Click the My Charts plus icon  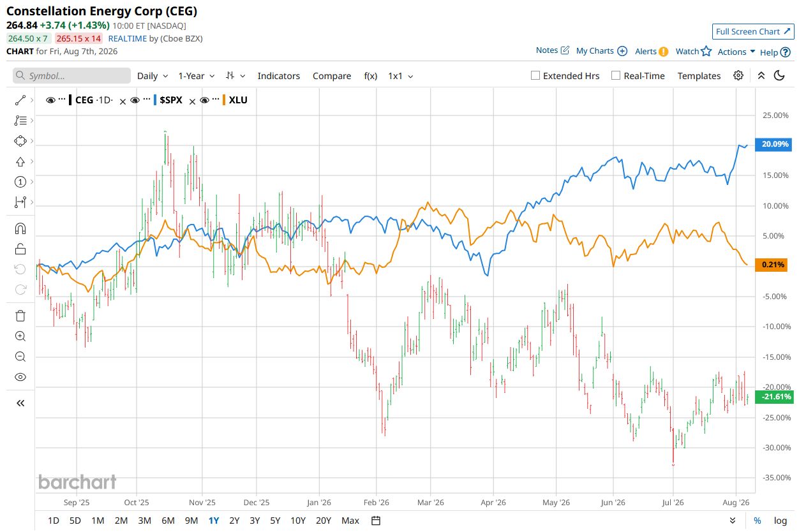click(x=622, y=51)
